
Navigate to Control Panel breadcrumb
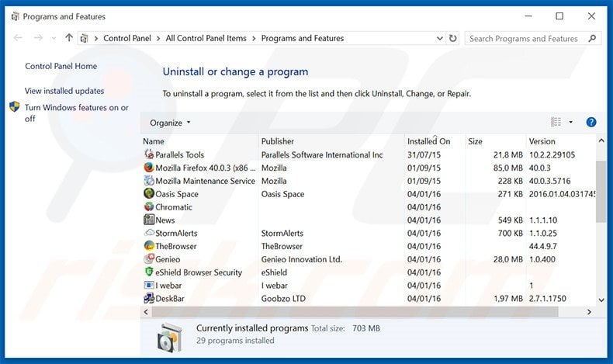(127, 38)
